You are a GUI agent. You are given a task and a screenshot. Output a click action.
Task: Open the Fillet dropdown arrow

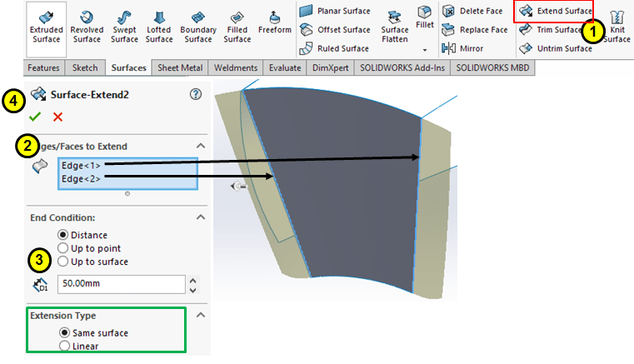pos(425,50)
